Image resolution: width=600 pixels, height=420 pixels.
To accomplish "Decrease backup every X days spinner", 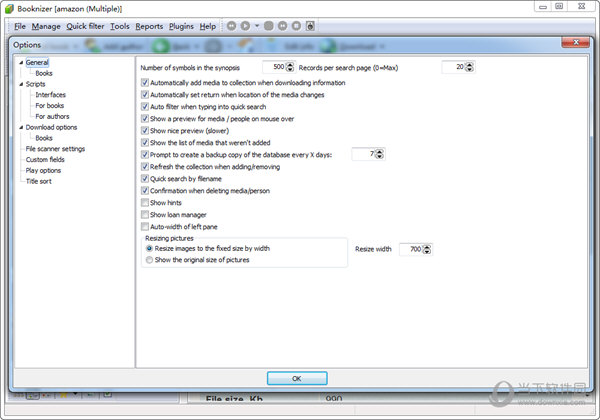I will (380, 156).
